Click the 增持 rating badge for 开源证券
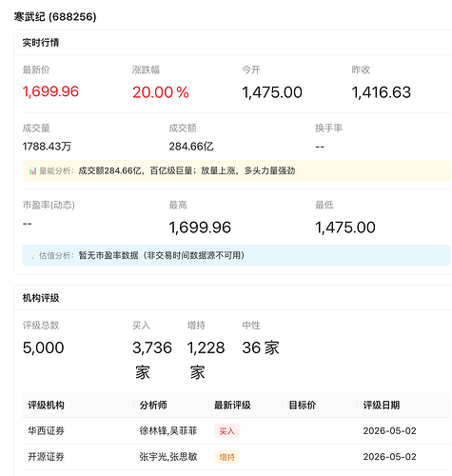 [x=226, y=457]
